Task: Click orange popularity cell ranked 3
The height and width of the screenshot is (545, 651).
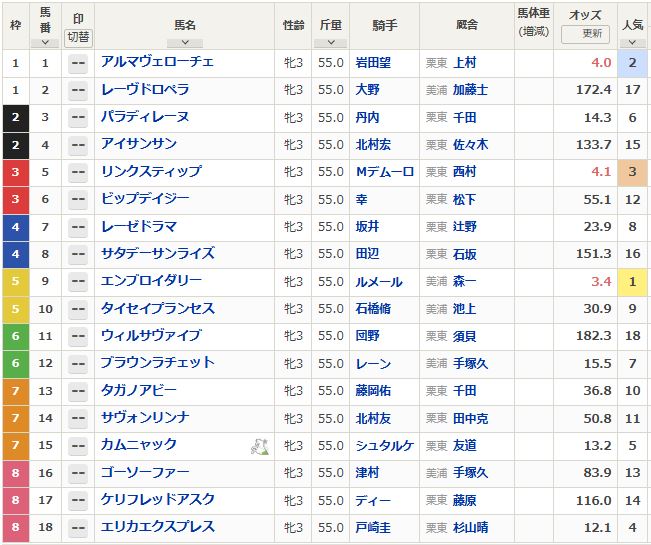Action: click(632, 172)
